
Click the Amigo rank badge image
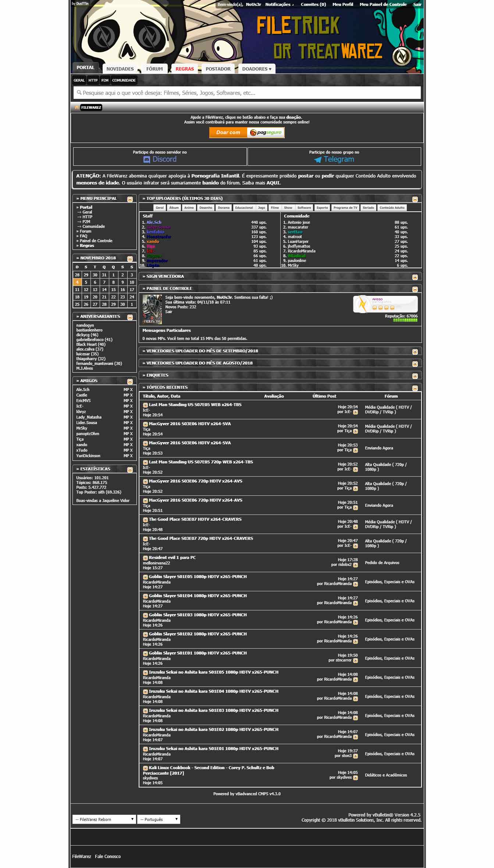[x=385, y=304]
